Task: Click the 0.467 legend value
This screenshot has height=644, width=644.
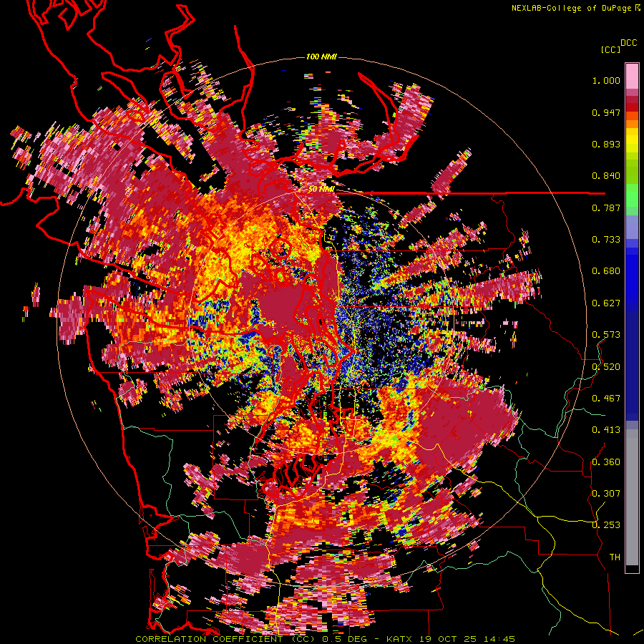Action: [606, 399]
